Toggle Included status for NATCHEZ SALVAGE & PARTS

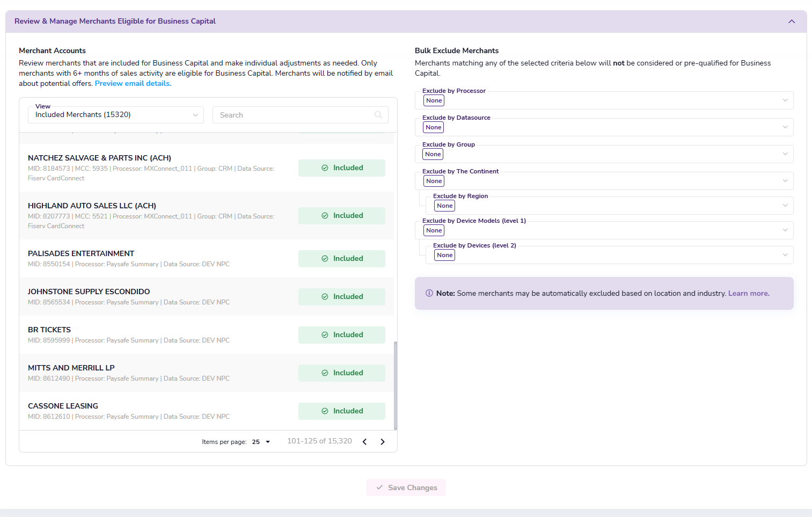pos(341,168)
